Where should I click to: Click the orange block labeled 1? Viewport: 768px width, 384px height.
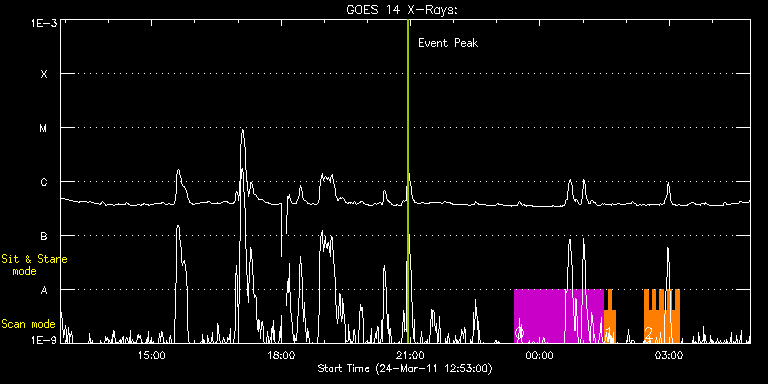tap(610, 316)
